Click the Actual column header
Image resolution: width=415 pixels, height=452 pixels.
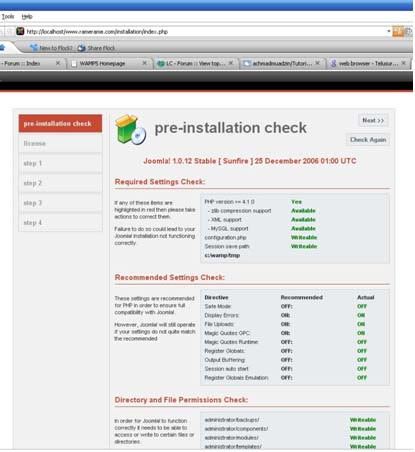[x=366, y=297]
